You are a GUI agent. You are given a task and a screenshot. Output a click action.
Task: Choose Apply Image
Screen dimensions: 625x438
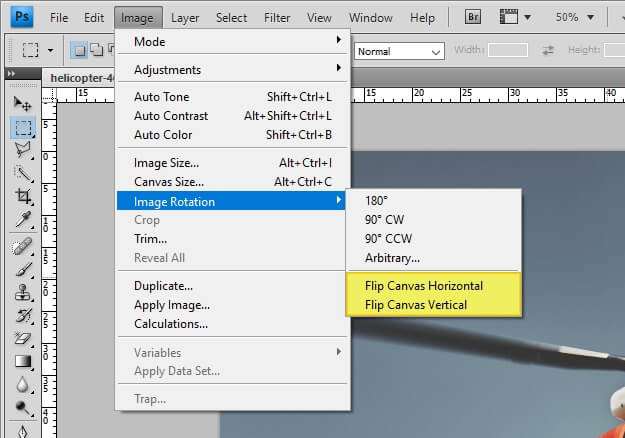click(x=231, y=305)
